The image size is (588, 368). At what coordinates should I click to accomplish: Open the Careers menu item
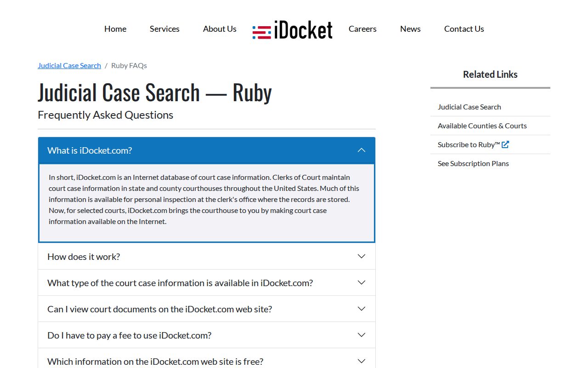click(362, 29)
